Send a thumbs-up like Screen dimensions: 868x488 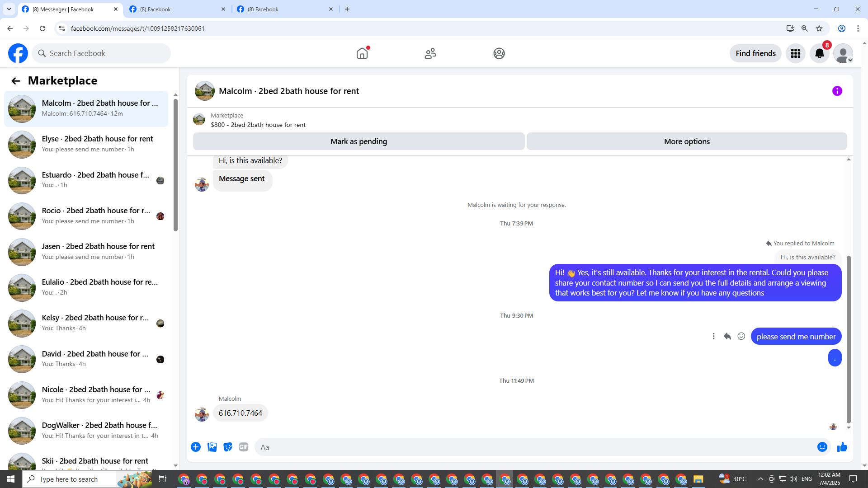coord(842,447)
